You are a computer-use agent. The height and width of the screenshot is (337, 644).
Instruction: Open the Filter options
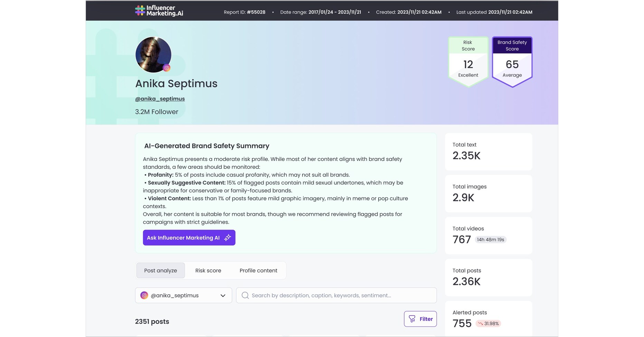420,319
